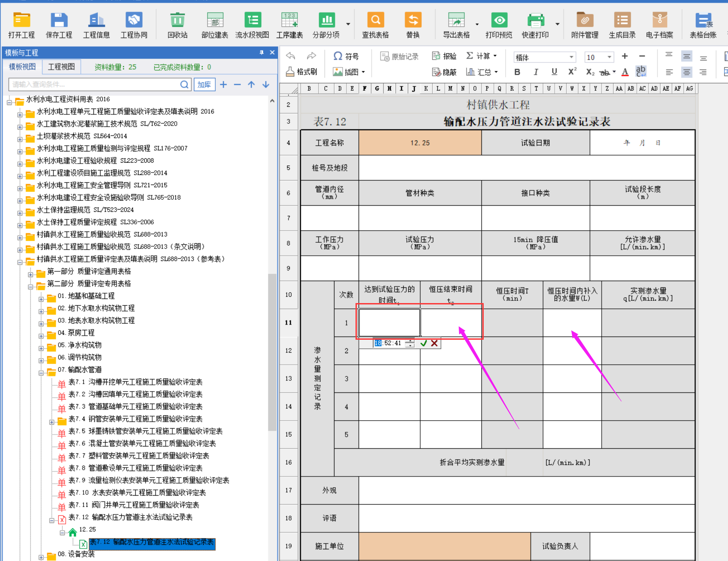Click the 打印预览 print preview icon
This screenshot has height=561, width=728.
(x=498, y=25)
